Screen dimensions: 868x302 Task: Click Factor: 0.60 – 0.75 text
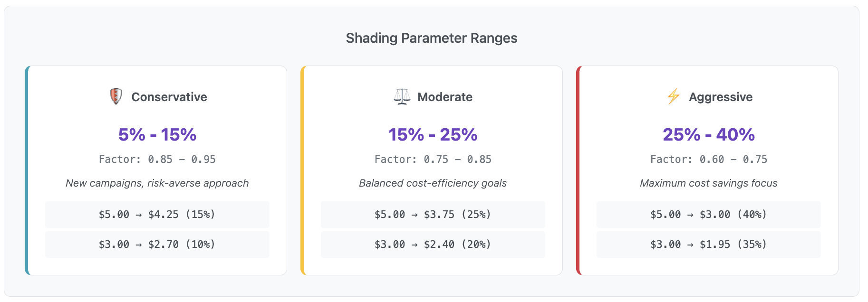tap(708, 160)
